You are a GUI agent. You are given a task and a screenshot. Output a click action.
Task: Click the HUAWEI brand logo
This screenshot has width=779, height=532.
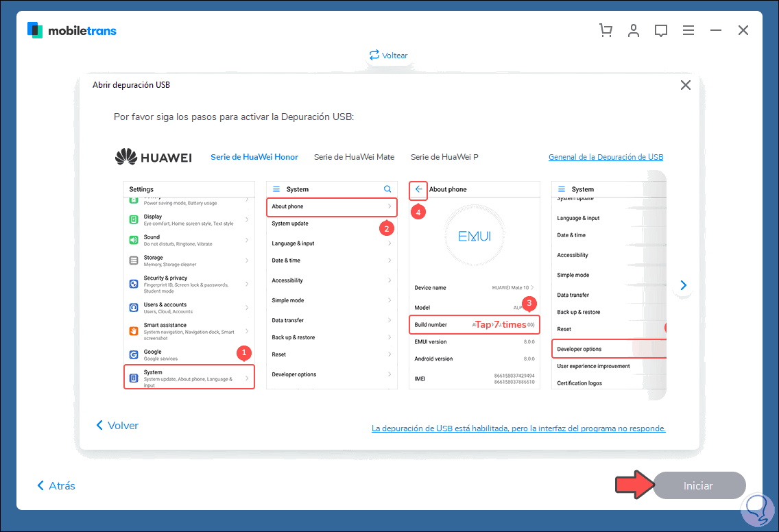pyautogui.click(x=154, y=157)
